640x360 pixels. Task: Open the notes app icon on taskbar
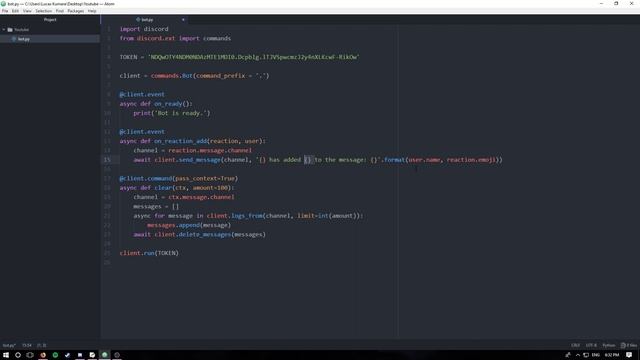tap(92, 355)
